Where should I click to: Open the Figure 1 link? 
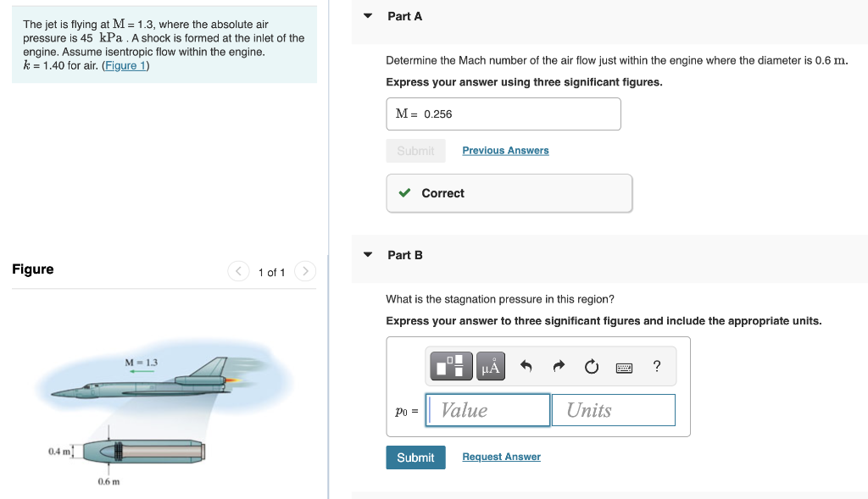click(125, 65)
